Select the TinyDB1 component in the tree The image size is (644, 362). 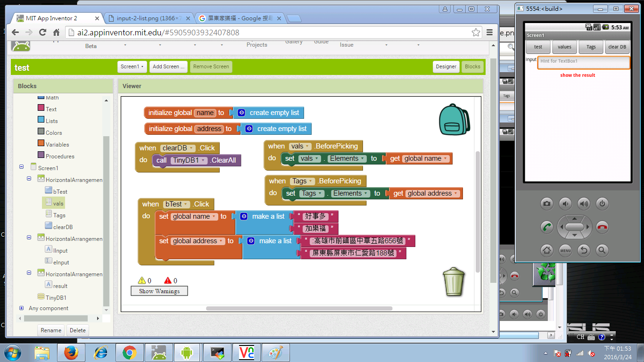(56, 298)
